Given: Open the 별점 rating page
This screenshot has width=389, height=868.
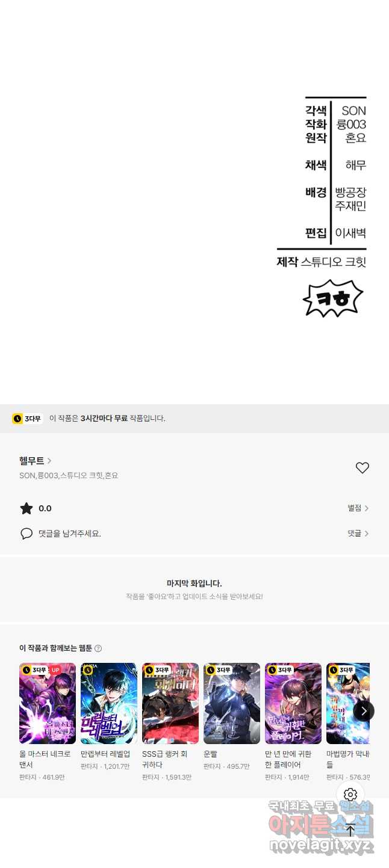Looking at the screenshot, I should 358,508.
